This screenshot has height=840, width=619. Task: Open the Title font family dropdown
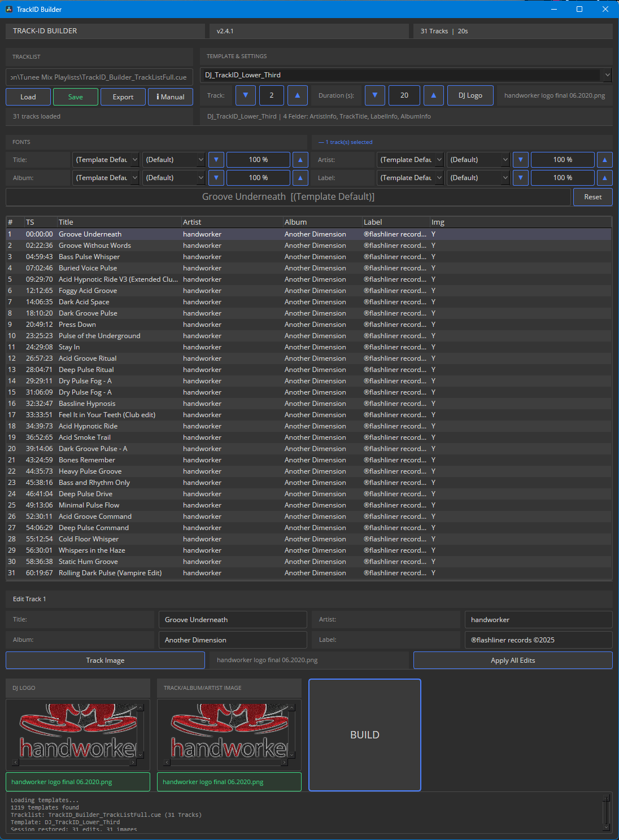click(106, 159)
